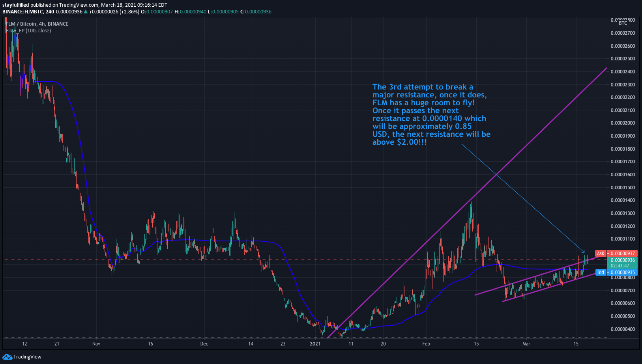Viewport: 642px width, 364px height.
Task: Click the Nov label on time axis
Action: pyautogui.click(x=96, y=344)
